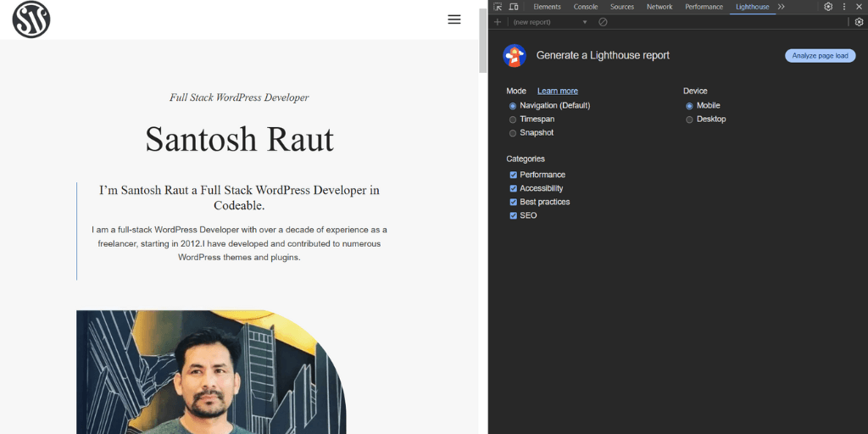Open the DevTools three-dot customize menu
This screenshot has width=868, height=434.
pyautogui.click(x=844, y=7)
